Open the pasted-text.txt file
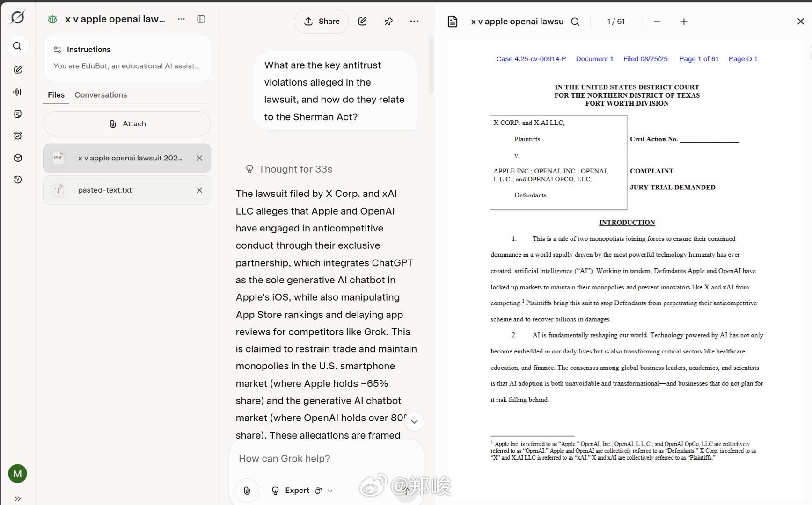This screenshot has width=812, height=505. coord(127,190)
